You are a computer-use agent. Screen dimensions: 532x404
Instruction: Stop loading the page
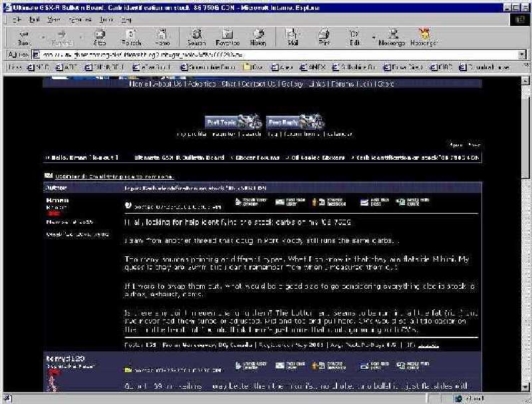(x=100, y=37)
